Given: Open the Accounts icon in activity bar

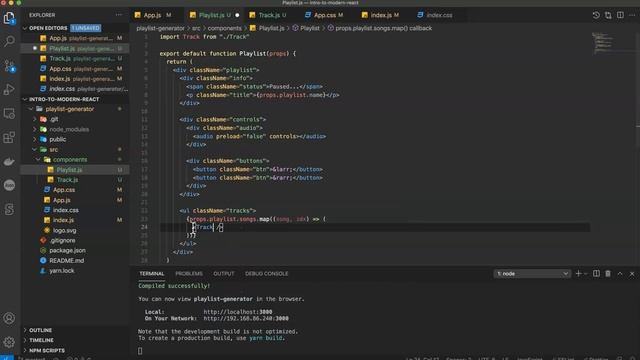Looking at the screenshot, I should (9, 318).
